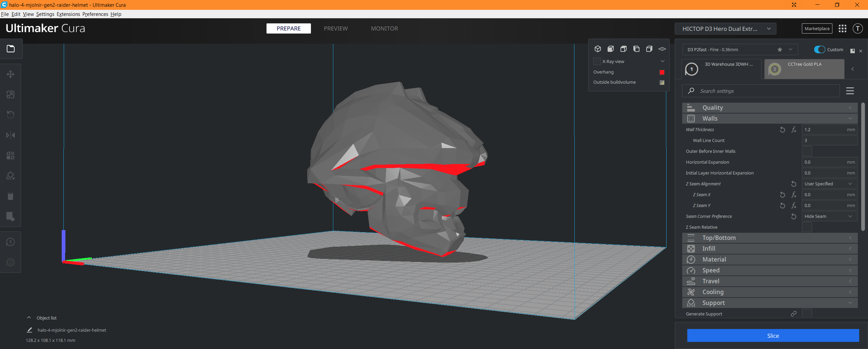Check the Outer Before Inner Walls box
Viewport: 868px width, 349px height.
pyautogui.click(x=807, y=151)
